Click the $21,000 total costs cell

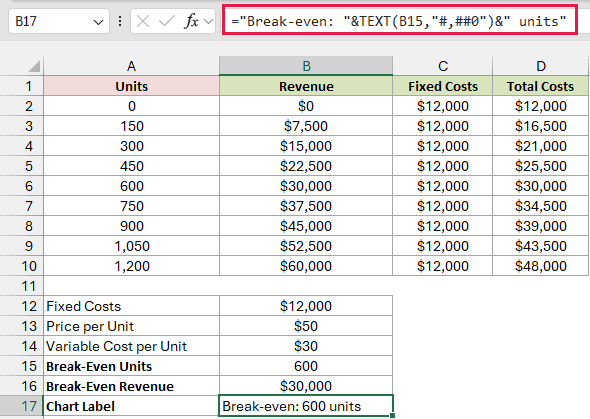point(540,146)
